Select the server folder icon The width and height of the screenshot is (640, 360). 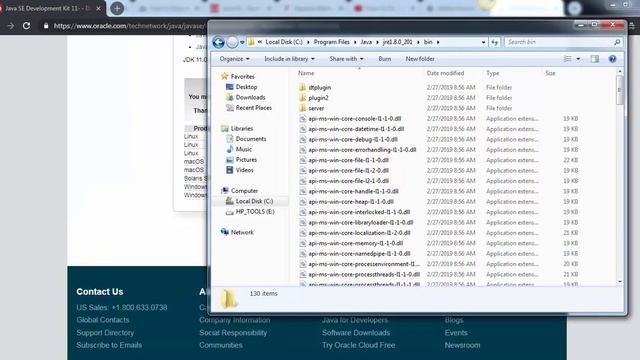[x=302, y=108]
